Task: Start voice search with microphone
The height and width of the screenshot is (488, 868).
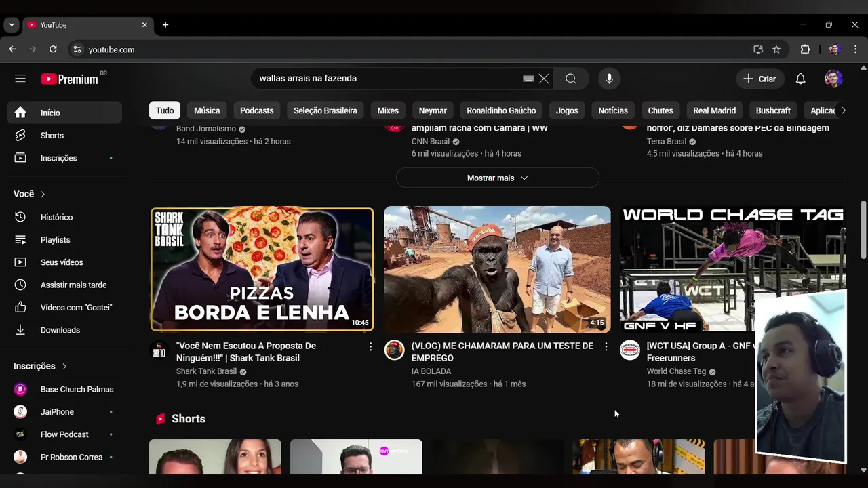Action: point(609,79)
